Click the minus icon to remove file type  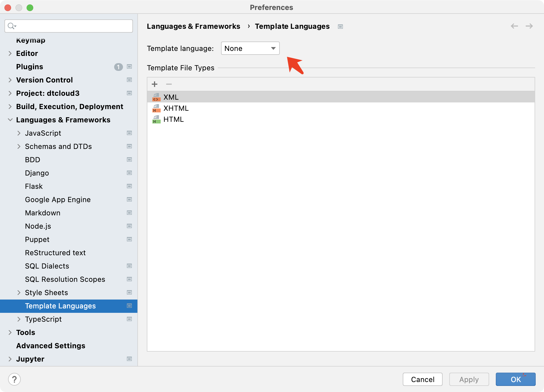(169, 84)
